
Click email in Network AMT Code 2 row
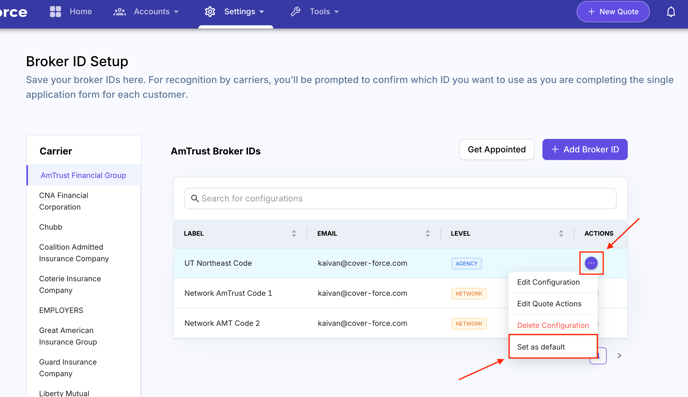click(362, 323)
